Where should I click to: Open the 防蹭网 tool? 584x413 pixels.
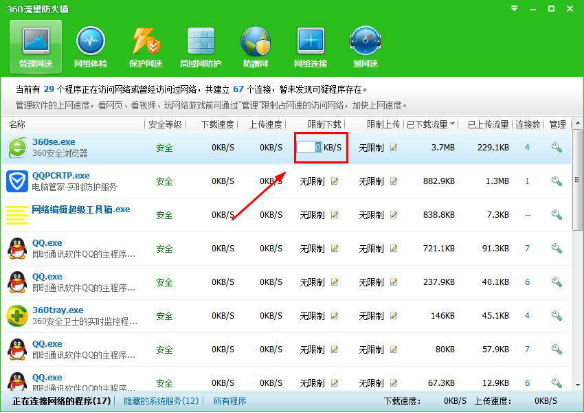tap(256, 47)
